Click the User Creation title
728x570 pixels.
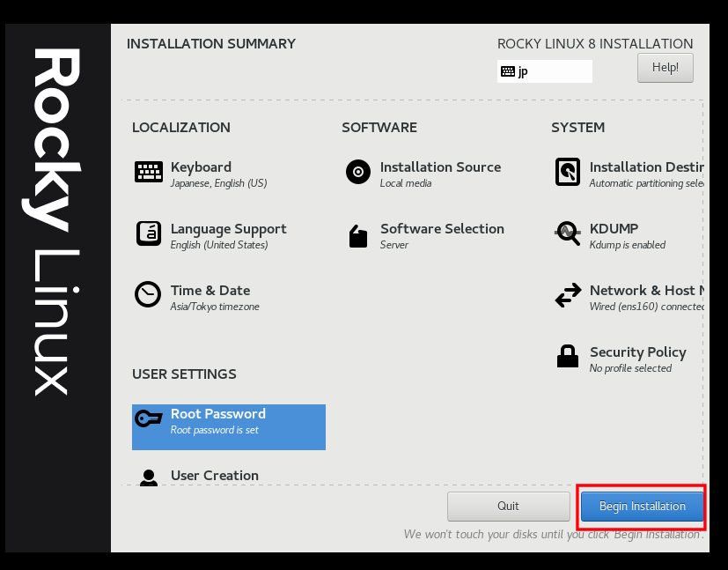215,476
